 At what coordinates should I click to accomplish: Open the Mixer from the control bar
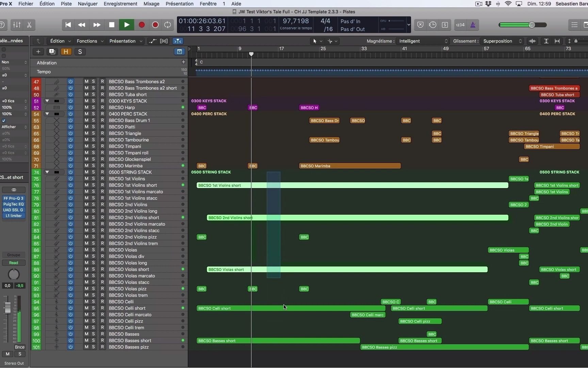click(17, 25)
